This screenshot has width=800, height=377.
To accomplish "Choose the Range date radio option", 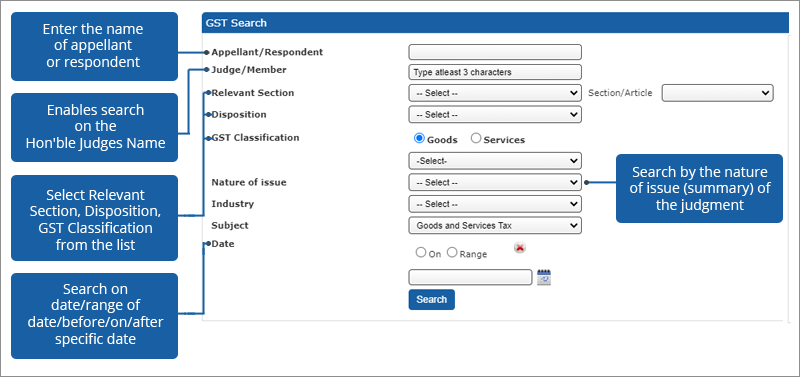I will [452, 253].
